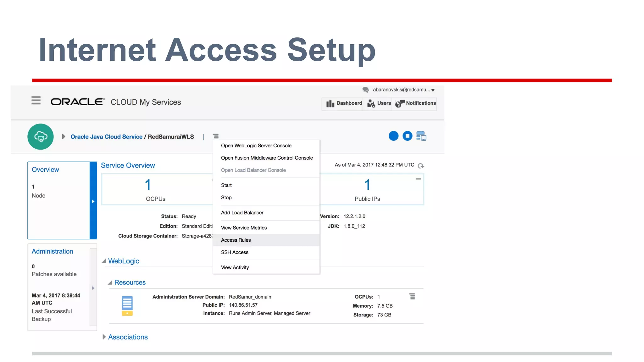The width and height of the screenshot is (644, 362).
Task: Open the Oracle Java Cloud Service breadcrumb link
Action: (106, 137)
